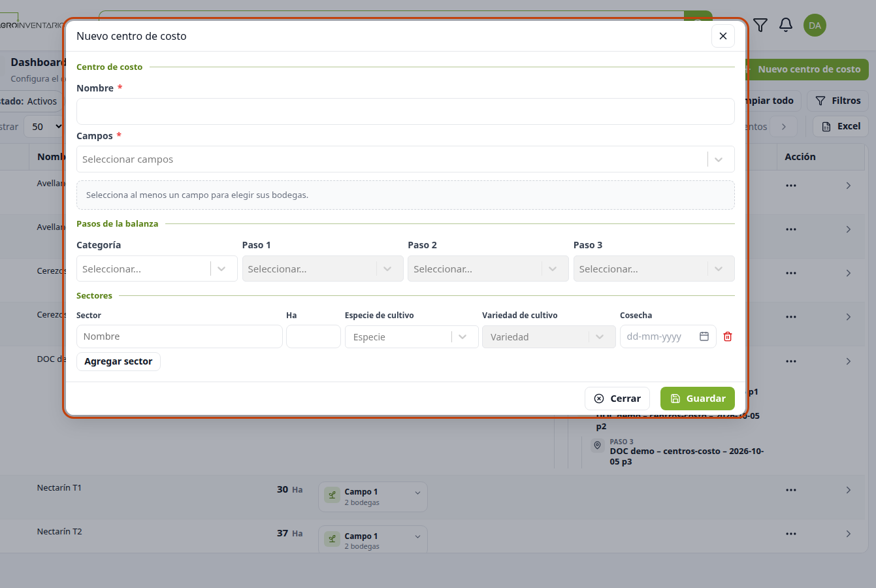Image resolution: width=876 pixels, height=588 pixels.
Task: Click Campo 1 plant icon in Nectarín T2 row
Action: [x=332, y=539]
